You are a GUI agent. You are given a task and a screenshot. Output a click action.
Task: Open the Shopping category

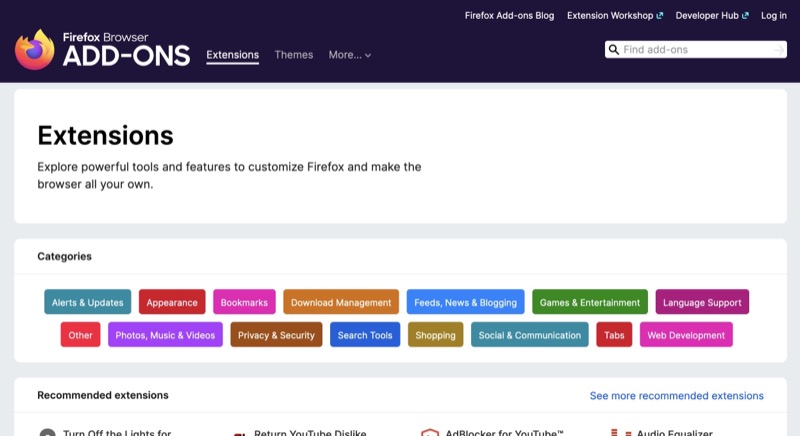pos(435,335)
